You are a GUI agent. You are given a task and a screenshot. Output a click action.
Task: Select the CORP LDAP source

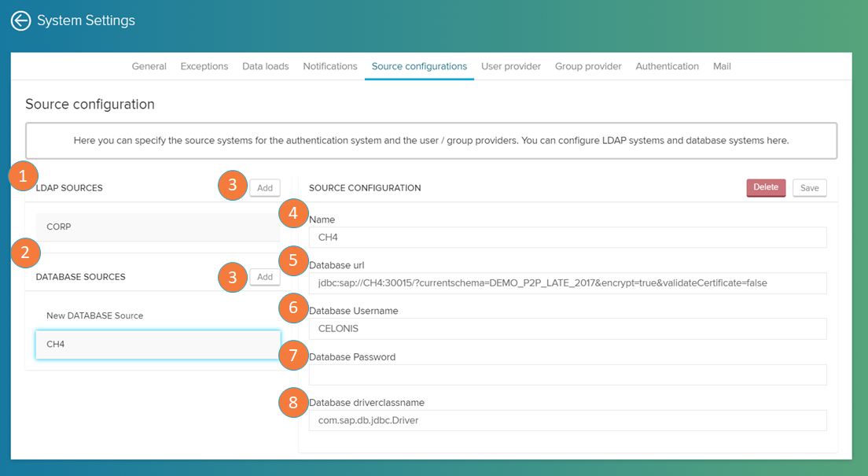tap(157, 227)
